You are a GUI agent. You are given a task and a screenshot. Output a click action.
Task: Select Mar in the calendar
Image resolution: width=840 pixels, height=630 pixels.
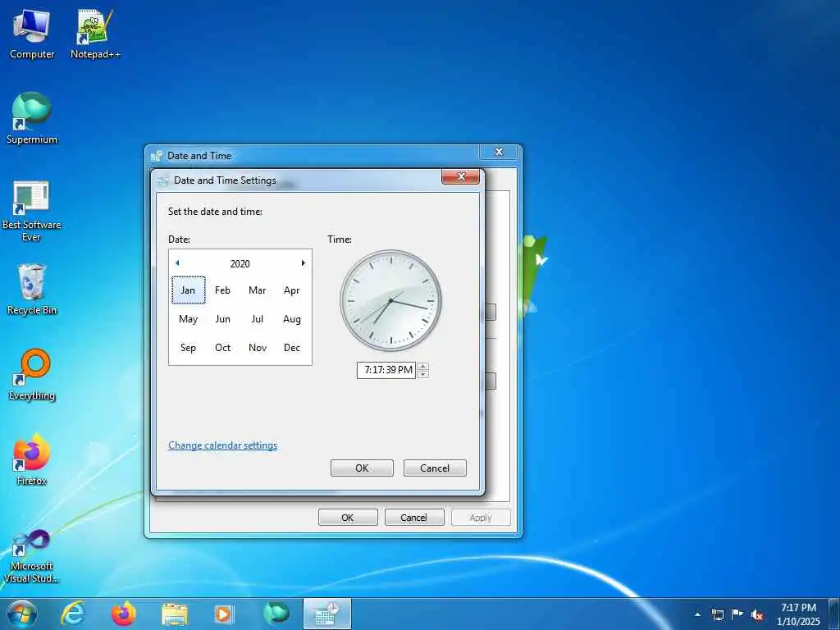[x=257, y=290]
